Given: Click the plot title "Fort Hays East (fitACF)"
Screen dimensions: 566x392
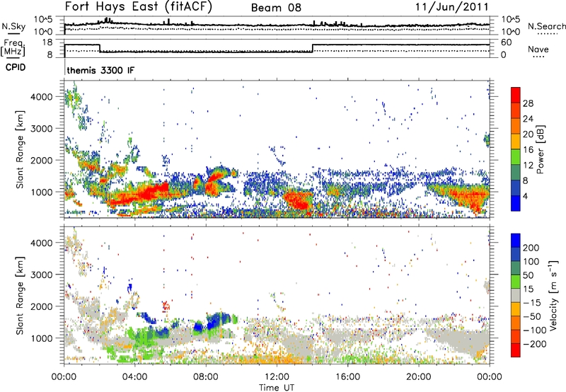Looking at the screenshot, I should click(138, 7).
